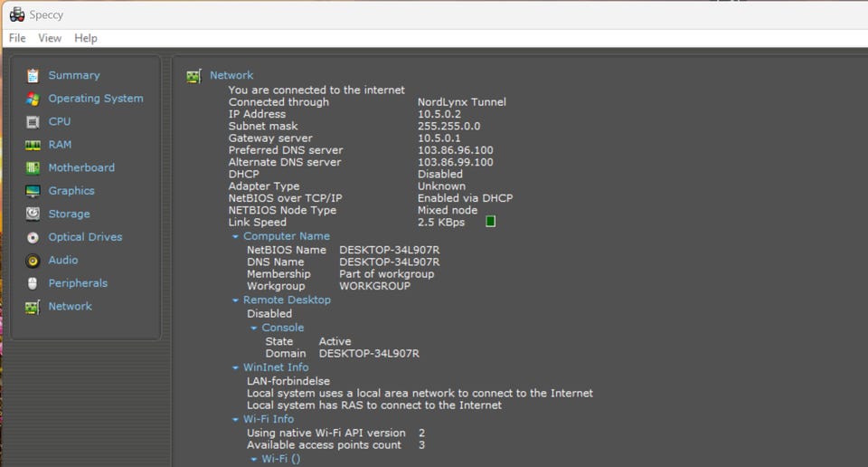Image resolution: width=868 pixels, height=467 pixels.
Task: Click the Network heading in main panel
Action: click(231, 75)
